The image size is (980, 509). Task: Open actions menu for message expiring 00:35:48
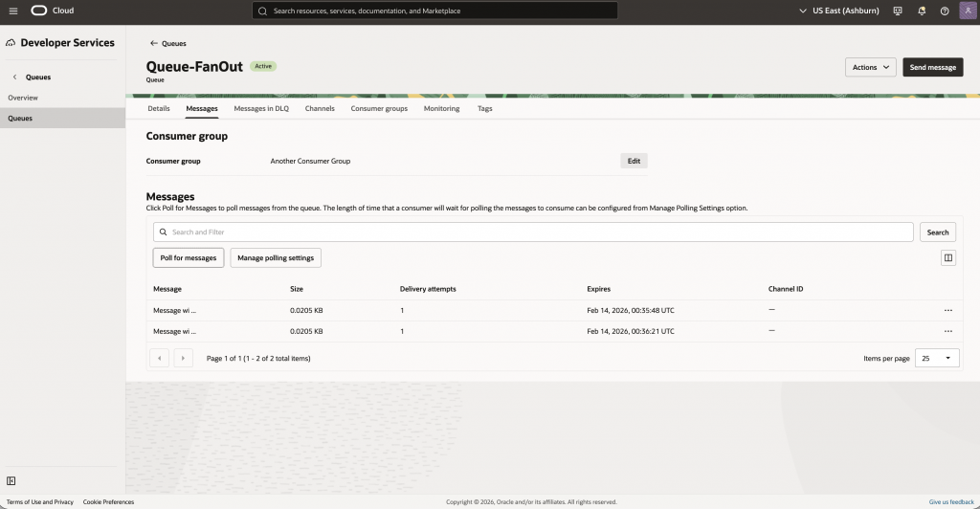click(948, 310)
